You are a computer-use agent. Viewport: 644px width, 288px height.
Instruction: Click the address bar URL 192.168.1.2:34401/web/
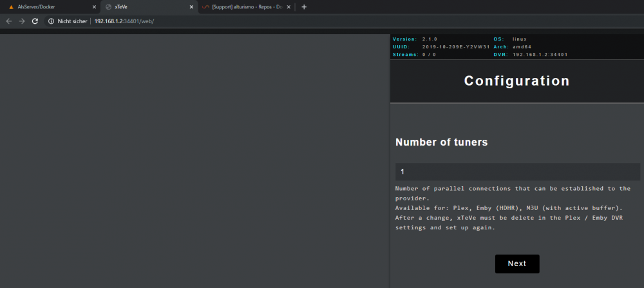(x=124, y=21)
